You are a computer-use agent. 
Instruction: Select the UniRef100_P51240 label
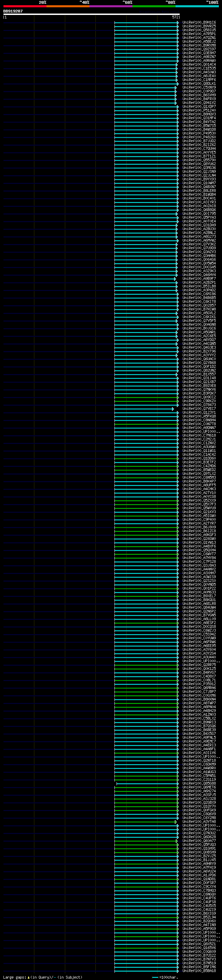tap(199, 110)
